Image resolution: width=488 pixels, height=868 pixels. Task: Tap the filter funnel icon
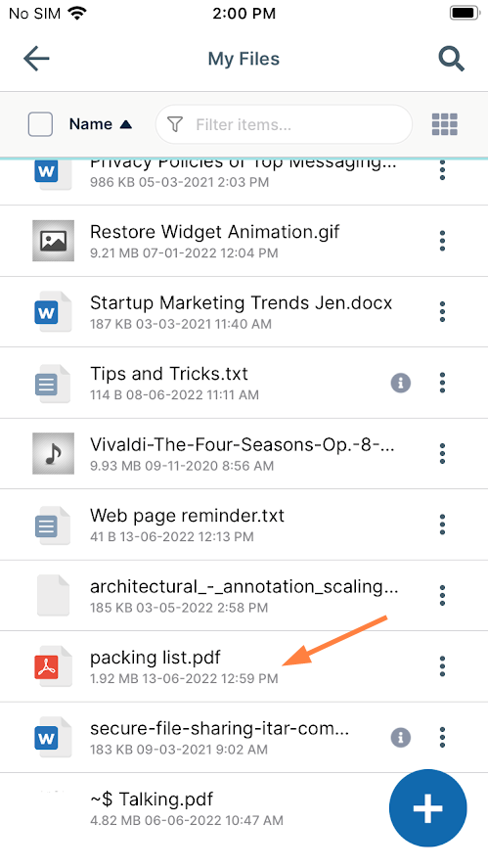pyautogui.click(x=175, y=124)
